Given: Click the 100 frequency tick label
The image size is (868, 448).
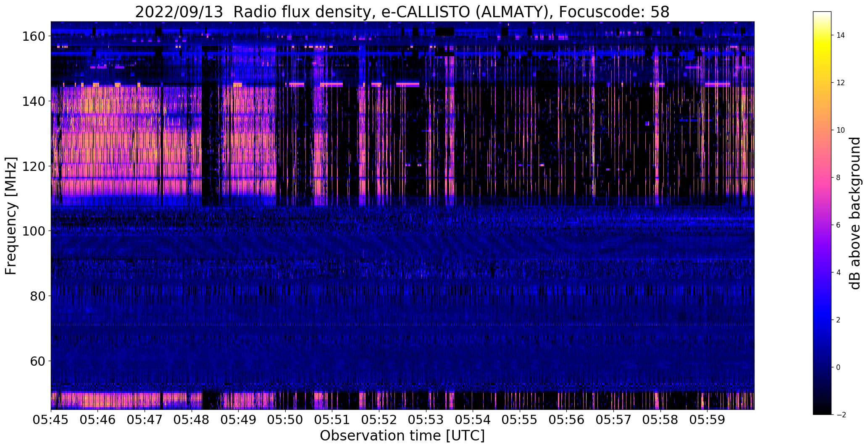Looking at the screenshot, I should click(33, 231).
